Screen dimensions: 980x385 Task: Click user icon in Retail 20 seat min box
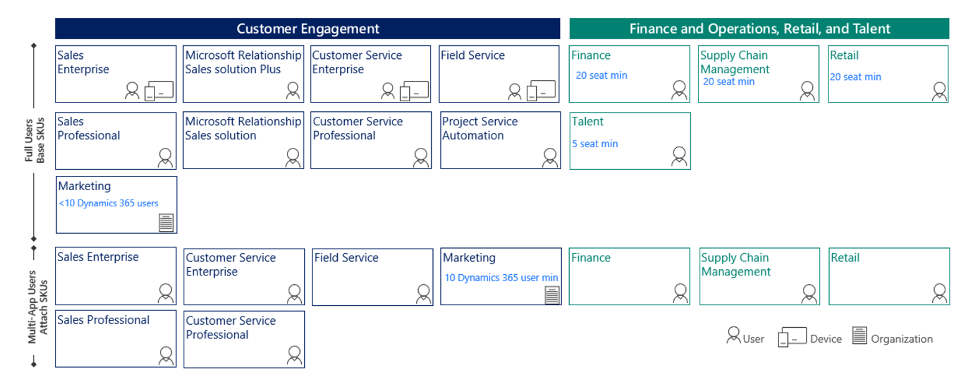click(x=939, y=91)
